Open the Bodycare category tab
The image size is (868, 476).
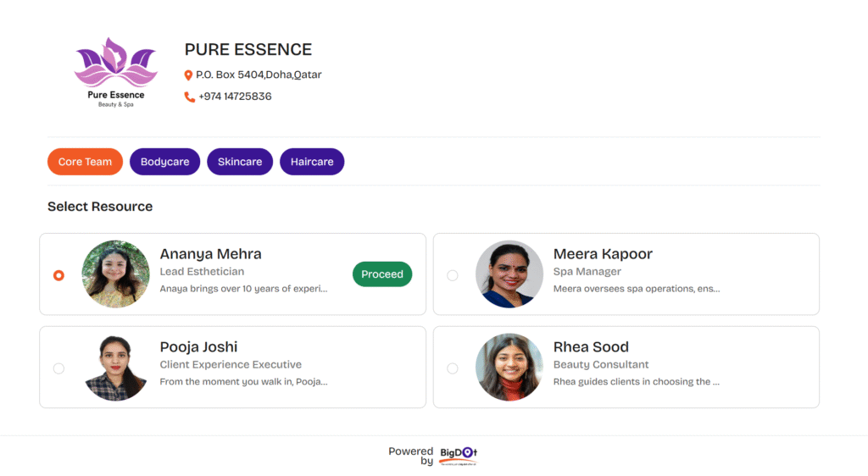[x=164, y=162]
